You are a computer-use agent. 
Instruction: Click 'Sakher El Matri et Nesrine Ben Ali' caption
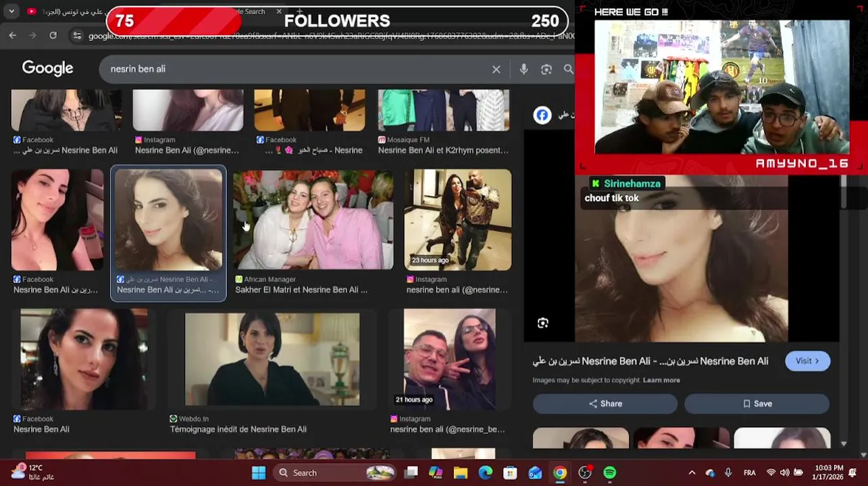point(301,290)
